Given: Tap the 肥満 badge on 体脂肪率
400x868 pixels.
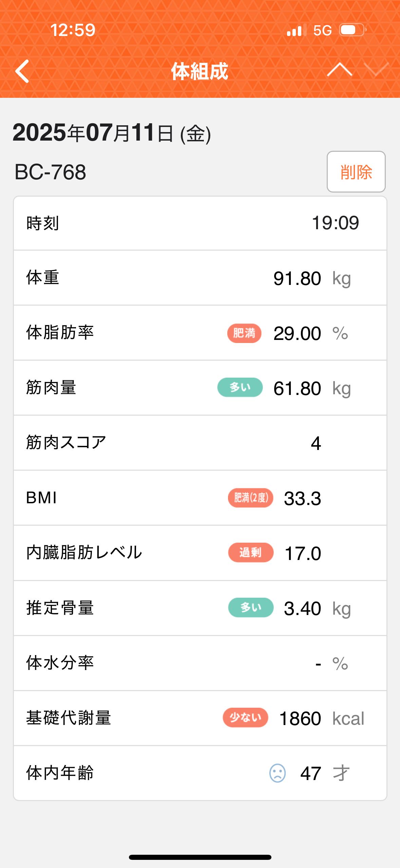Looking at the screenshot, I should tap(244, 333).
